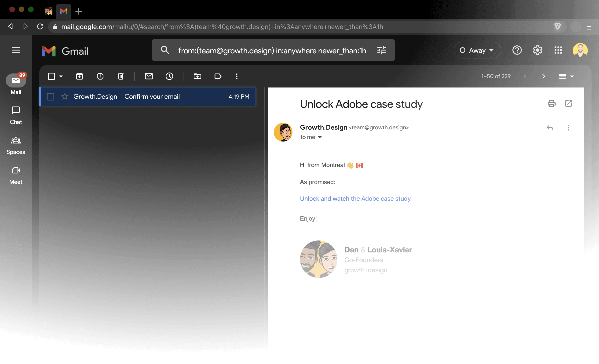This screenshot has width=599, height=364.
Task: Open the select dropdown arrow
Action: pyautogui.click(x=61, y=76)
